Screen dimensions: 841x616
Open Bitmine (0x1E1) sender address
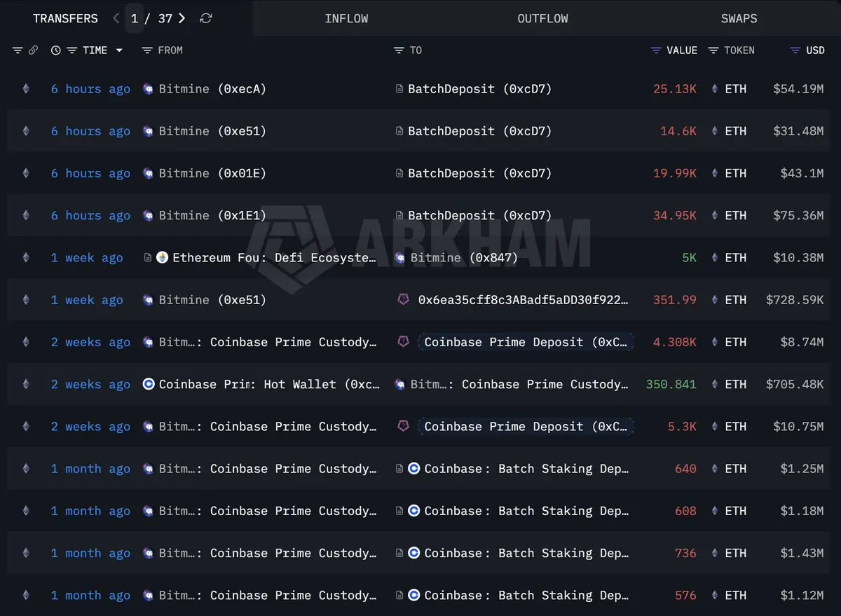(212, 216)
